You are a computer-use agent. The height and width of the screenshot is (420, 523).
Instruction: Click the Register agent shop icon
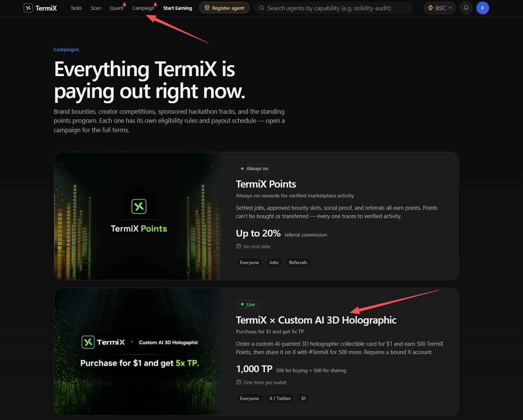click(x=207, y=8)
